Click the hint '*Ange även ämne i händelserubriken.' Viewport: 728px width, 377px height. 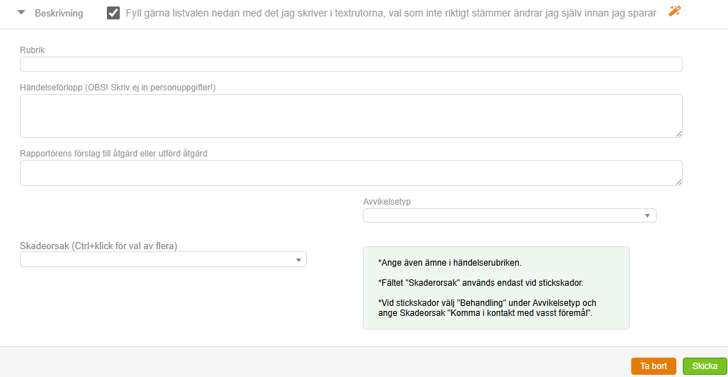click(450, 263)
